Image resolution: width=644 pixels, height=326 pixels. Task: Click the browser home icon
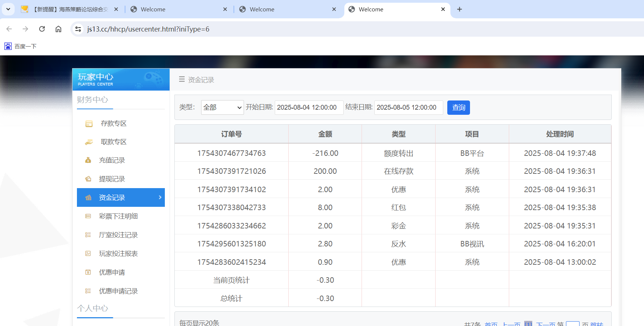(x=58, y=29)
